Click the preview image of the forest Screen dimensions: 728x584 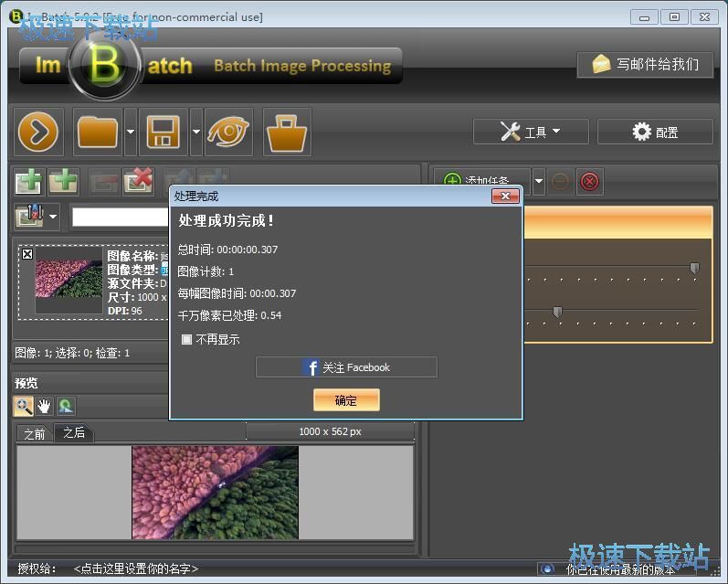215,493
